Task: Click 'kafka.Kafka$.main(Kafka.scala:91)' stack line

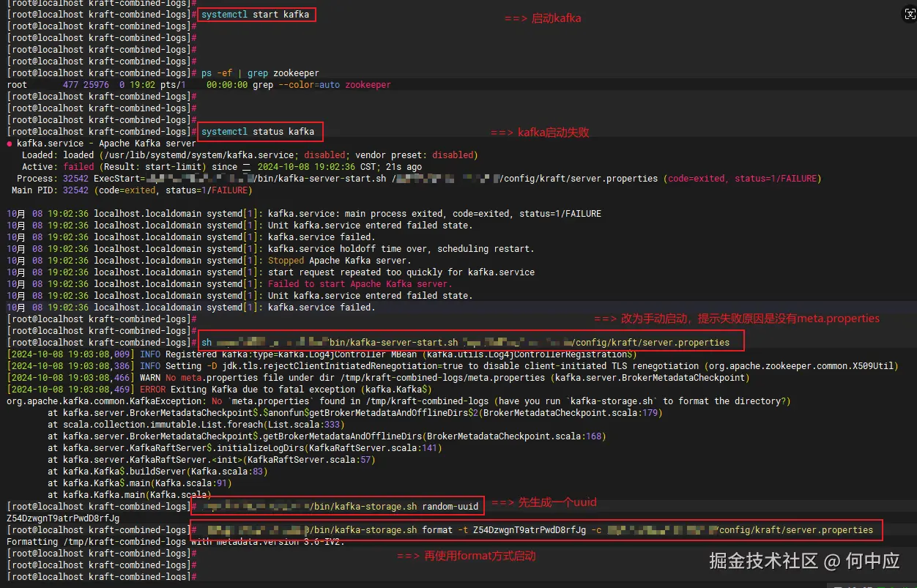Action: click(139, 483)
